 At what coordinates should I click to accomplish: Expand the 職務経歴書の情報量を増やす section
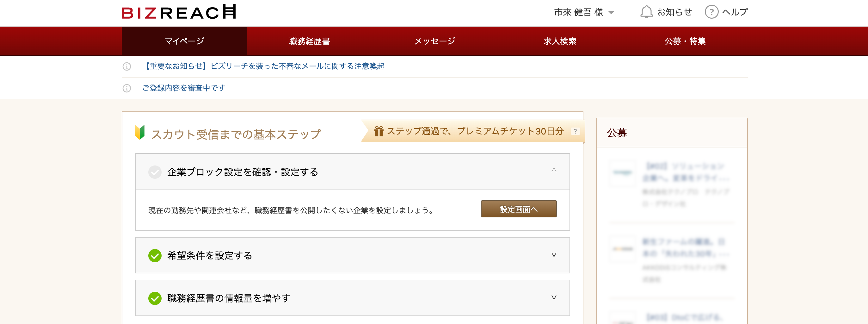click(353, 298)
